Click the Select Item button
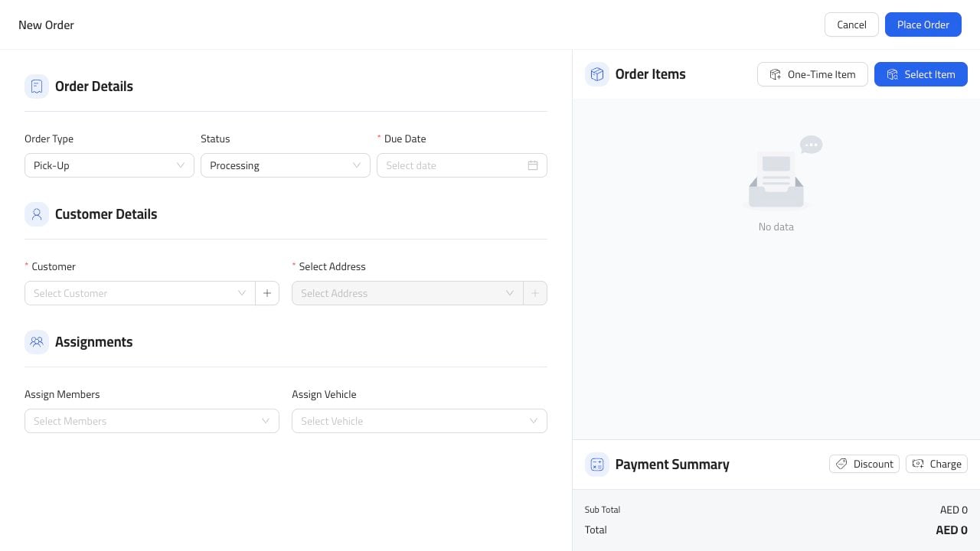980x551 pixels. tap(921, 74)
